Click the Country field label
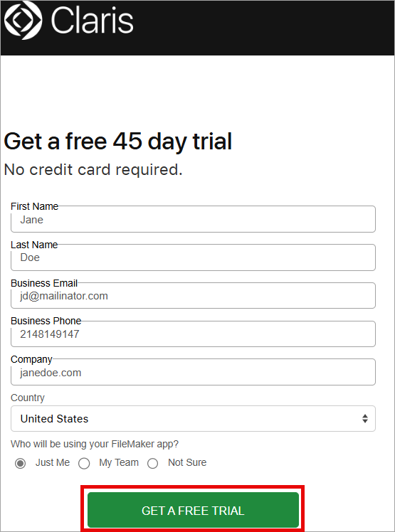This screenshot has width=395, height=532. tap(28, 398)
